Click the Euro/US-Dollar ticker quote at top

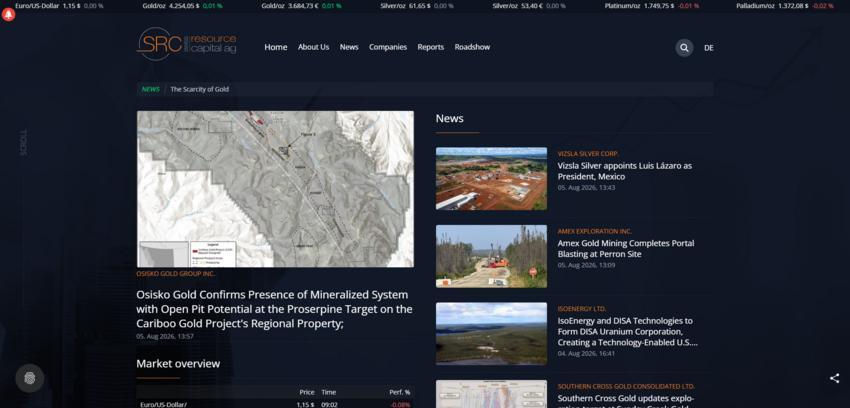[59, 5]
